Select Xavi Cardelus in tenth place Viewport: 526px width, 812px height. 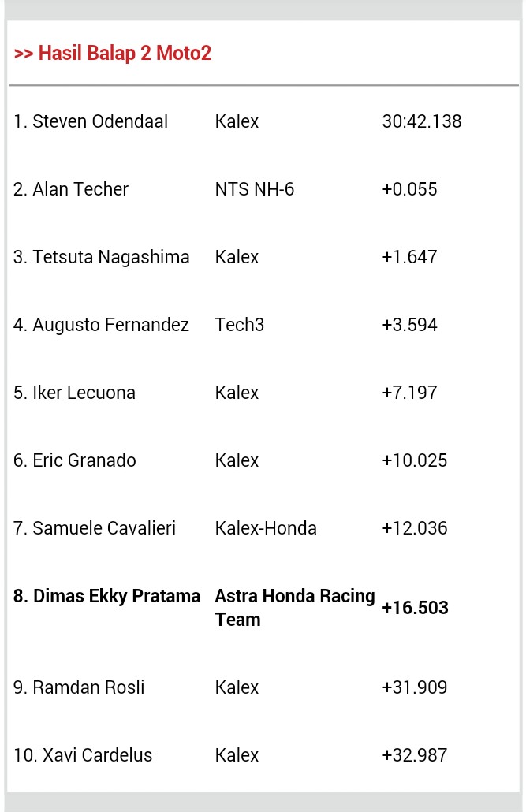coord(83,755)
